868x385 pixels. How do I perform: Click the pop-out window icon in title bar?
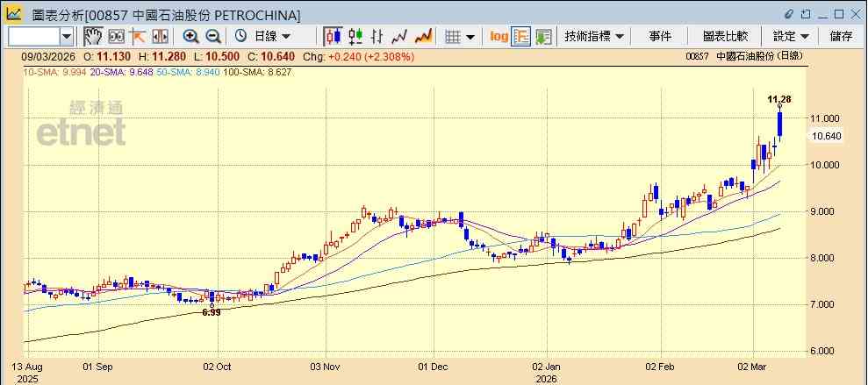(x=806, y=14)
